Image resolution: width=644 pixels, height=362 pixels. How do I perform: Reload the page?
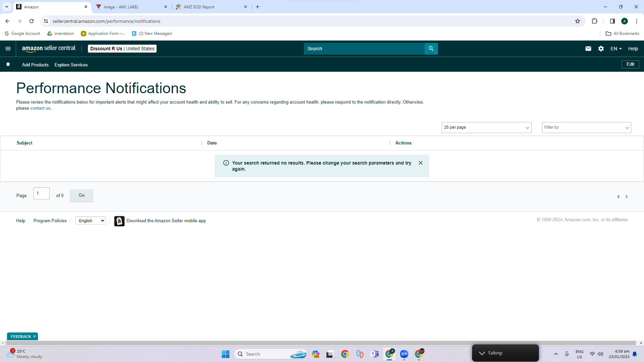32,21
